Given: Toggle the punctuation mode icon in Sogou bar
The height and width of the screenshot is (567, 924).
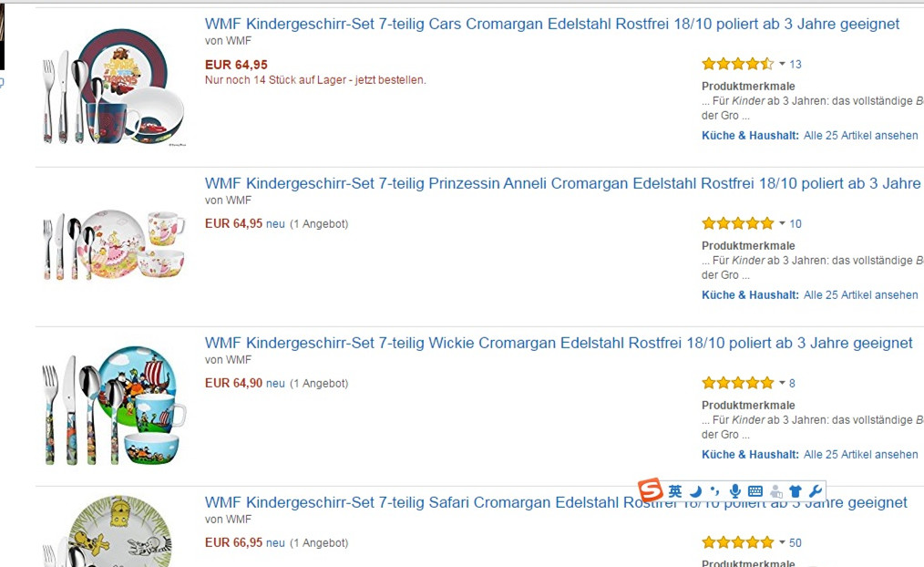Looking at the screenshot, I should (x=714, y=491).
